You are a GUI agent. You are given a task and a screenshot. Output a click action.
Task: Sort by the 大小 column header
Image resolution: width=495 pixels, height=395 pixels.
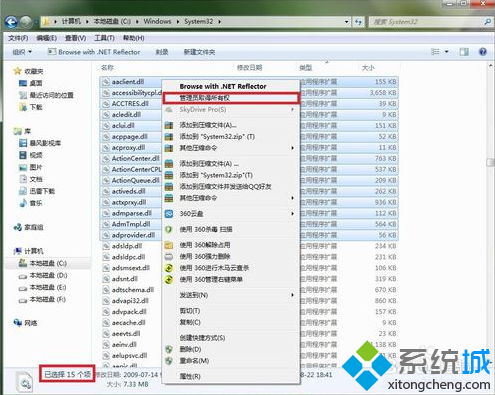point(368,68)
